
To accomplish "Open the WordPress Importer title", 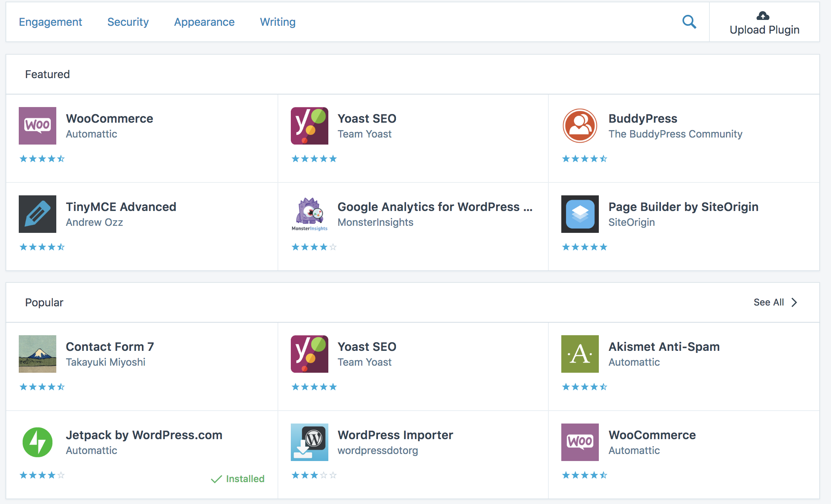I will pyautogui.click(x=395, y=435).
